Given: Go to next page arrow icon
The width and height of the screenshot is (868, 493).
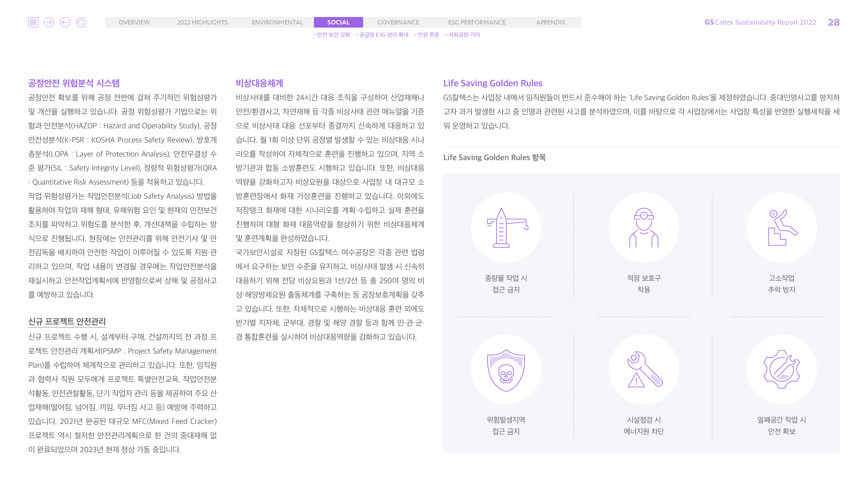Looking at the screenshot, I should pos(49,22).
